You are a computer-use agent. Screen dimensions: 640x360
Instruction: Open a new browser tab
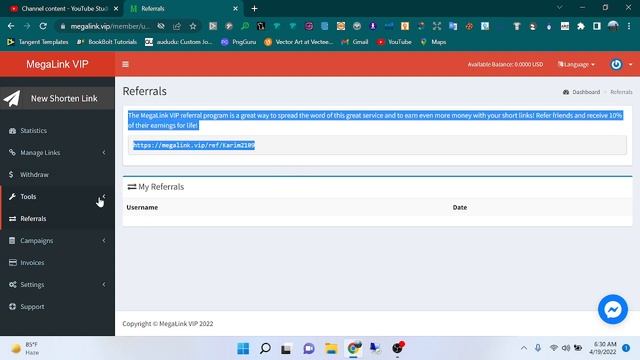(x=254, y=9)
